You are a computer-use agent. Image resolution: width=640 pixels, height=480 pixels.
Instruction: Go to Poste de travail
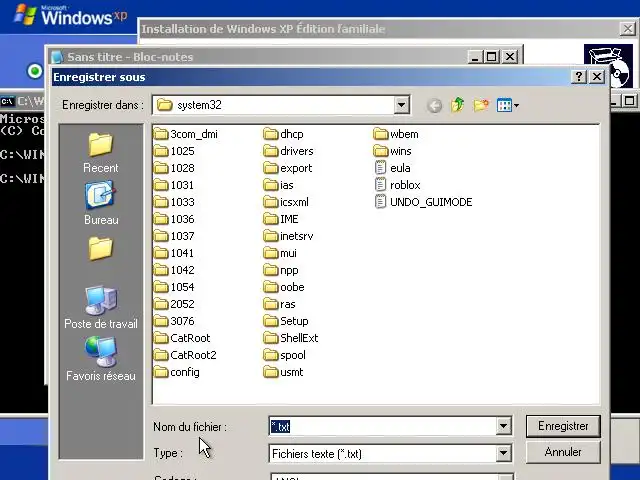101,307
